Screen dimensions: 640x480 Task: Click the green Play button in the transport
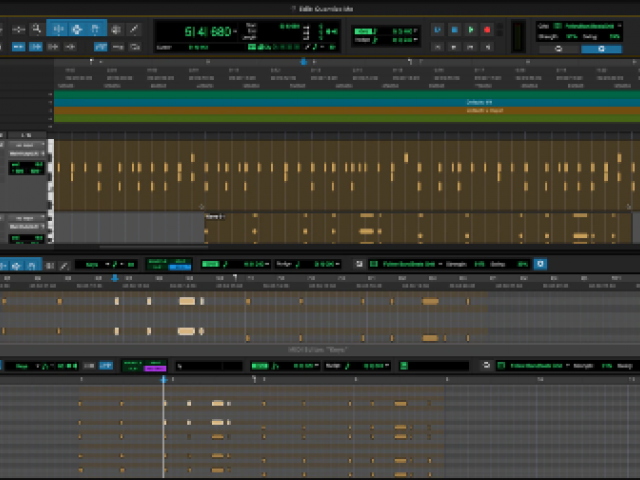(471, 30)
